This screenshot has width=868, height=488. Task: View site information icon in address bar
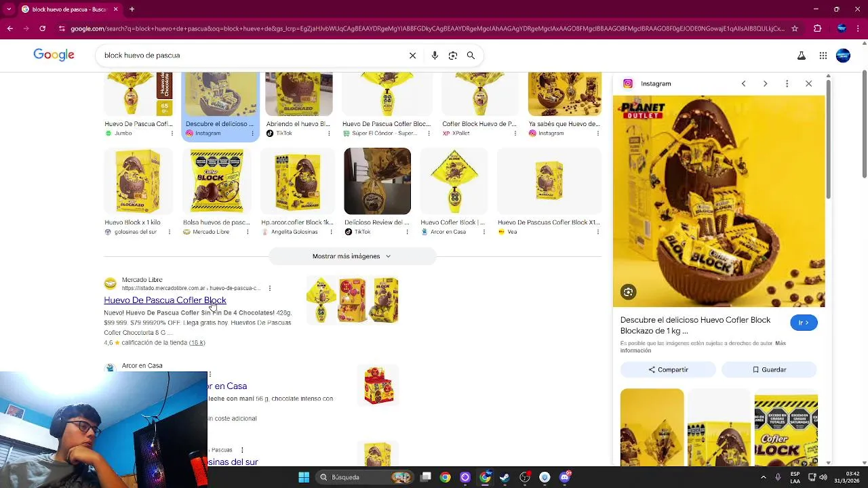(62, 28)
